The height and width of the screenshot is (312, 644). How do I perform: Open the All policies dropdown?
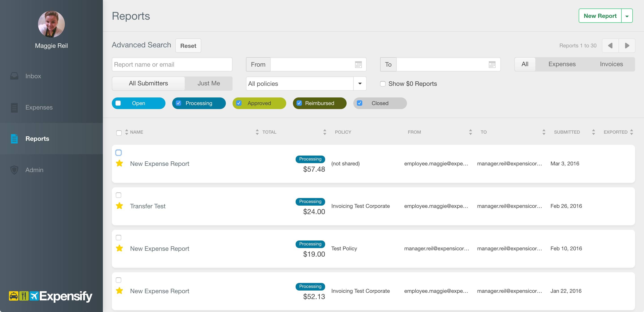(x=360, y=84)
